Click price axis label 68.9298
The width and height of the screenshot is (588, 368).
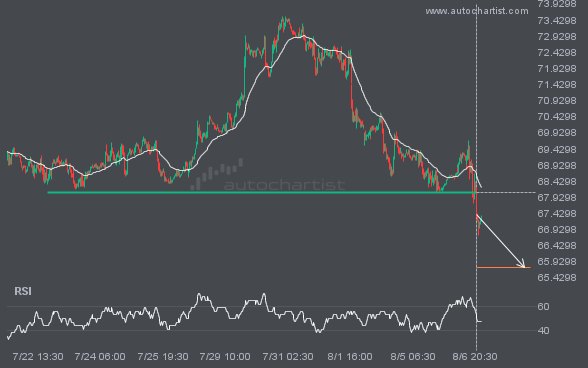pos(556,166)
